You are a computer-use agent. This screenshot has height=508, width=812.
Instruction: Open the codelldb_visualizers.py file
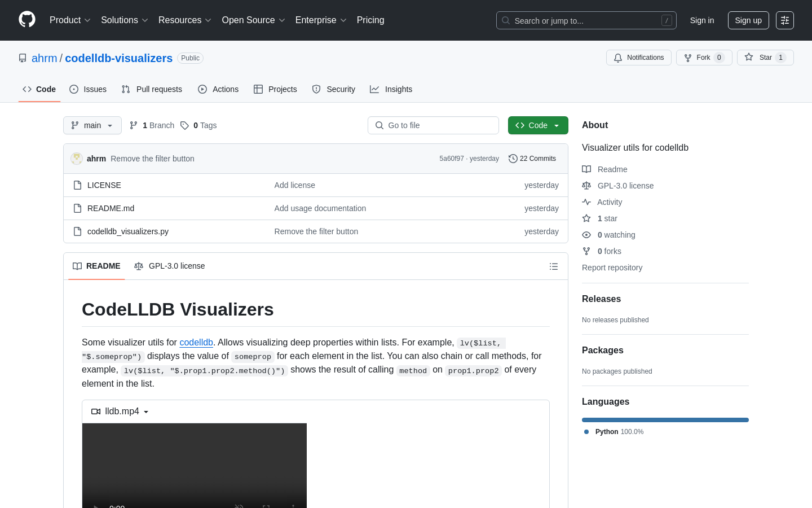pos(128,231)
